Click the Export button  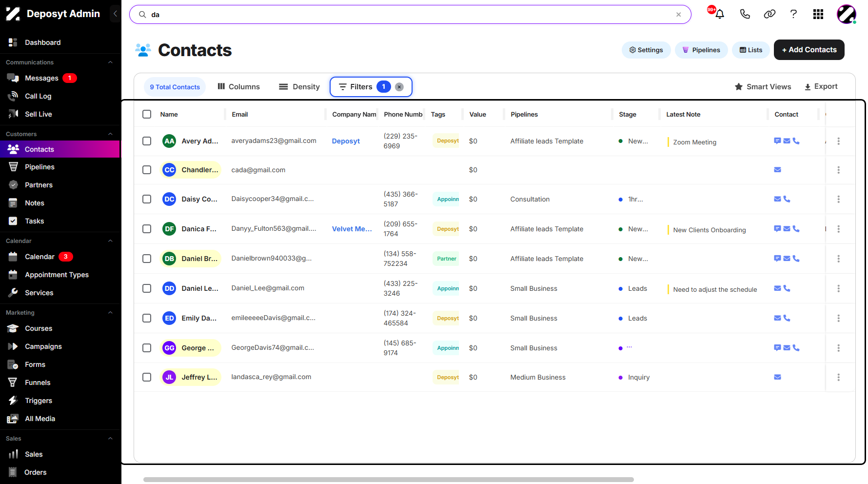(x=821, y=86)
